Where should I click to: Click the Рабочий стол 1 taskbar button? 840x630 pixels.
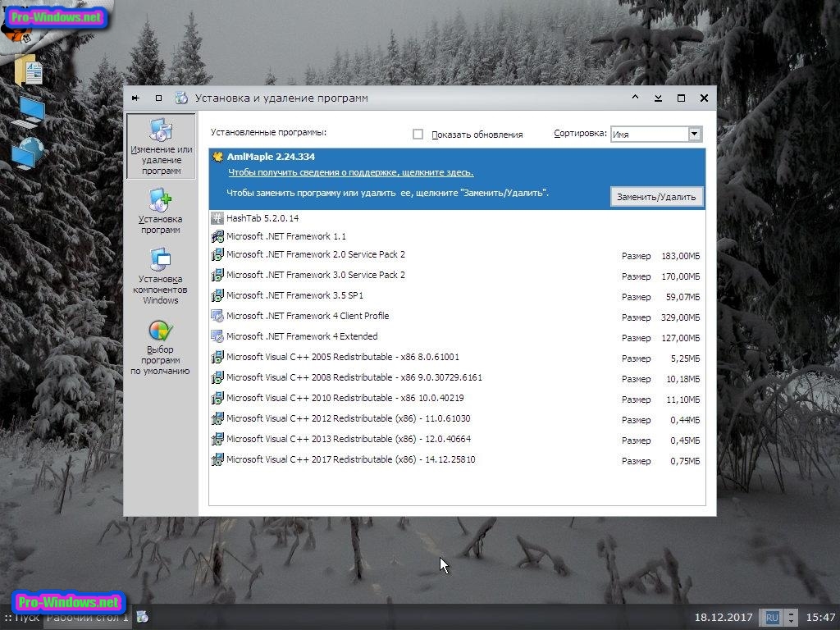(87, 618)
